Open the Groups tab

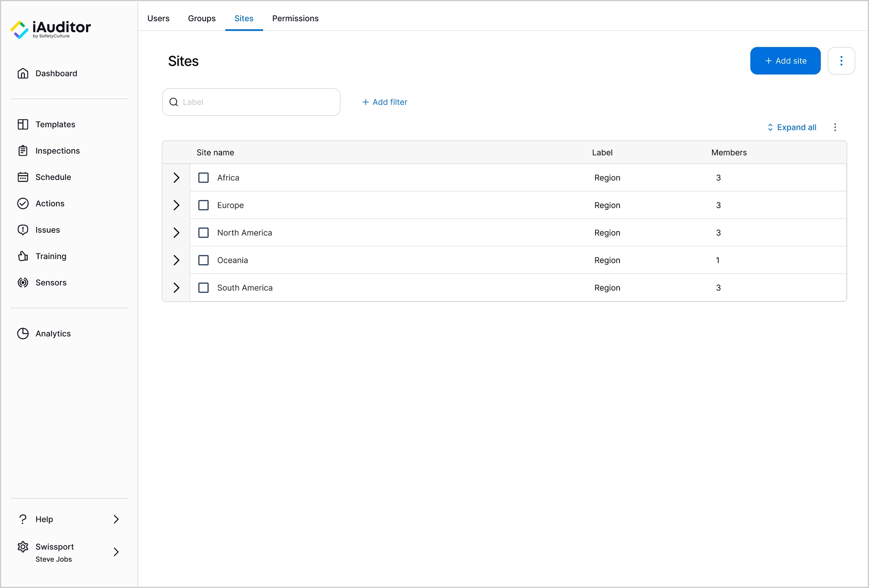[x=202, y=18]
